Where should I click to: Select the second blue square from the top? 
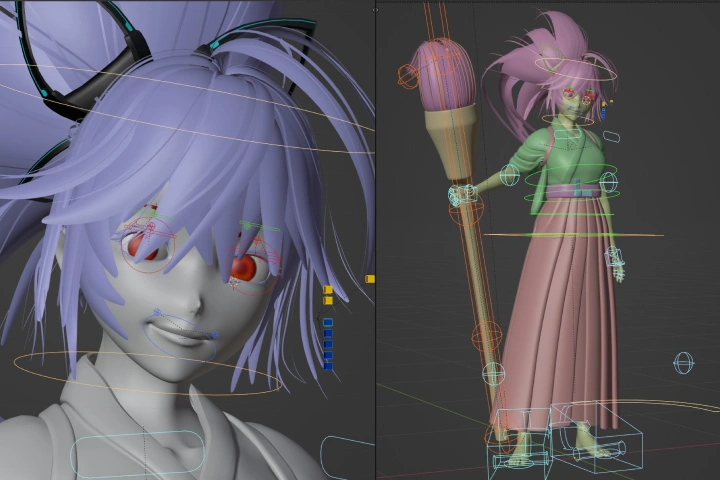point(328,333)
